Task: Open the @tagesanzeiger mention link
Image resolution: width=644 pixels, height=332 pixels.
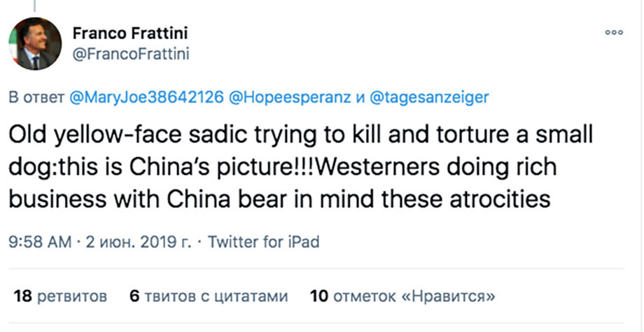Action: coord(429,98)
